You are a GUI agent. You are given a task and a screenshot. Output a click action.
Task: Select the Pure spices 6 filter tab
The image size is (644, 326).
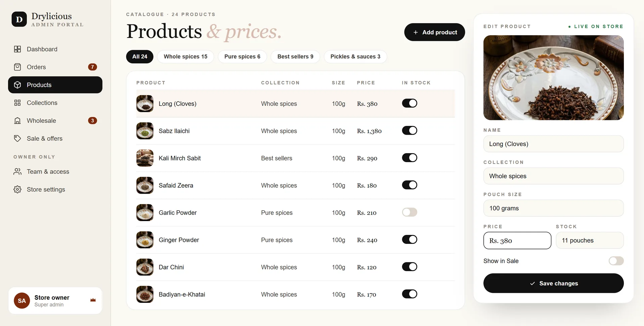click(242, 57)
